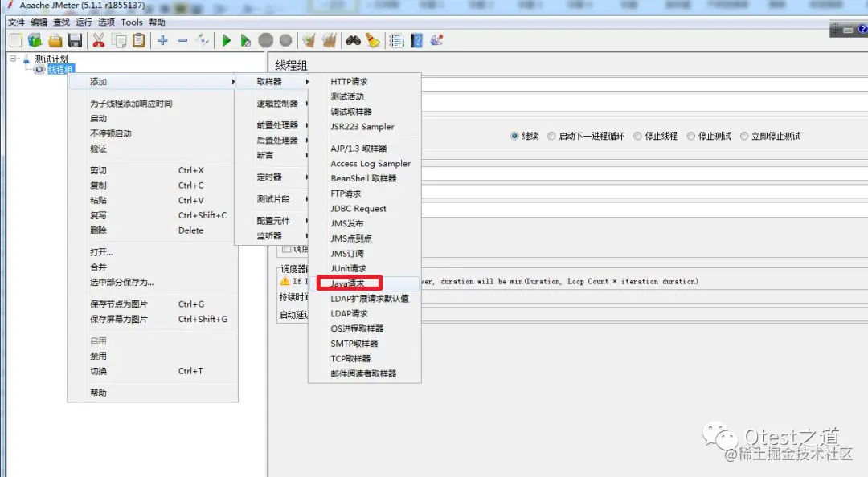Open Function Helper list icon
The width and height of the screenshot is (868, 477).
point(396,40)
